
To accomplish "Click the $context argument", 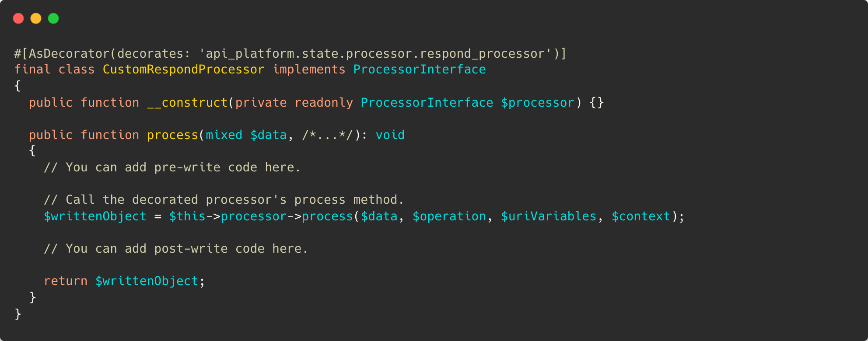I will coord(640,216).
